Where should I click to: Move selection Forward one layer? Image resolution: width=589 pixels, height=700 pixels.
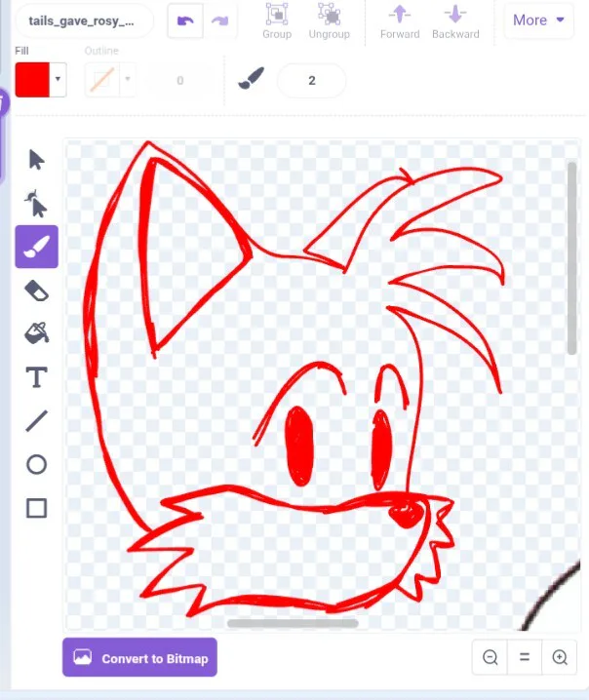pyautogui.click(x=400, y=21)
